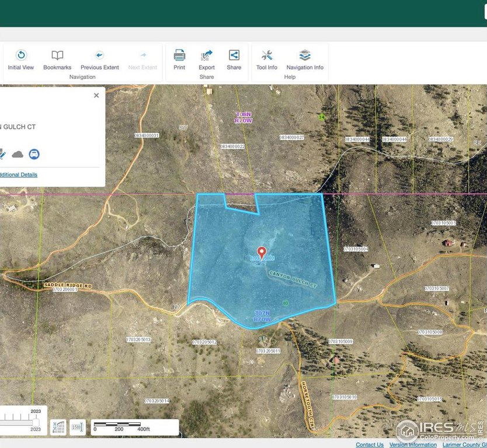Click the gray cloud icon in popup

[18, 154]
